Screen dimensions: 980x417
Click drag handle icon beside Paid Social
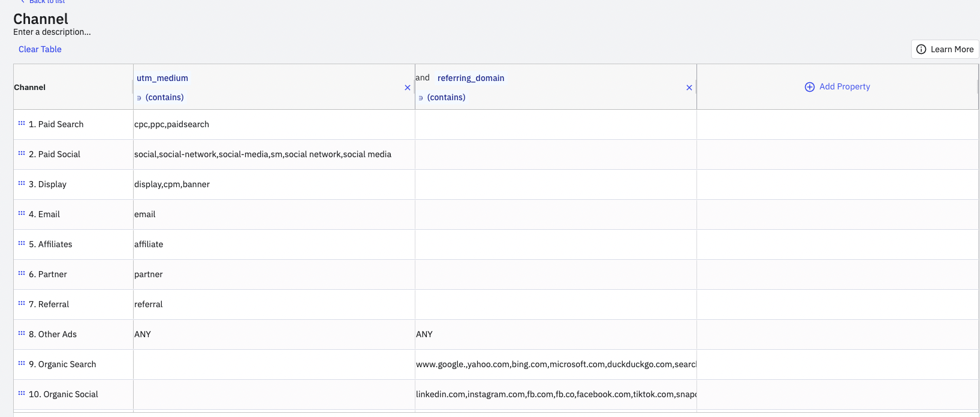coord(22,154)
